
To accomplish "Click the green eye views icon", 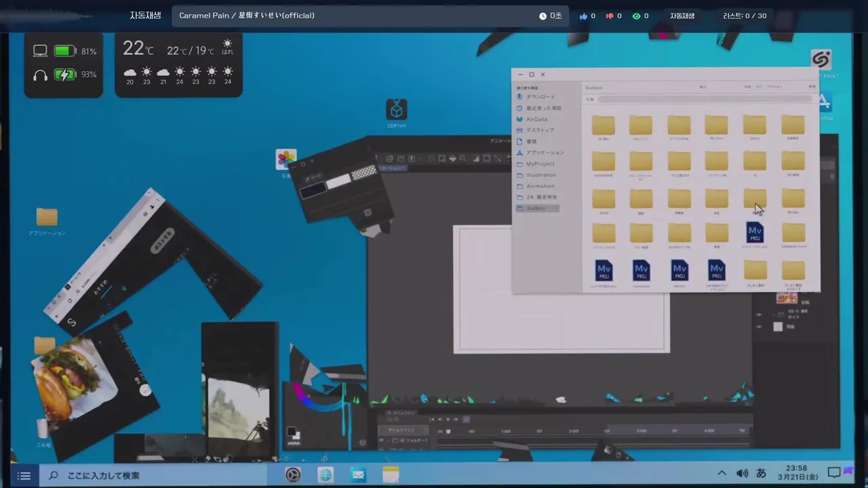I will 636,16.
